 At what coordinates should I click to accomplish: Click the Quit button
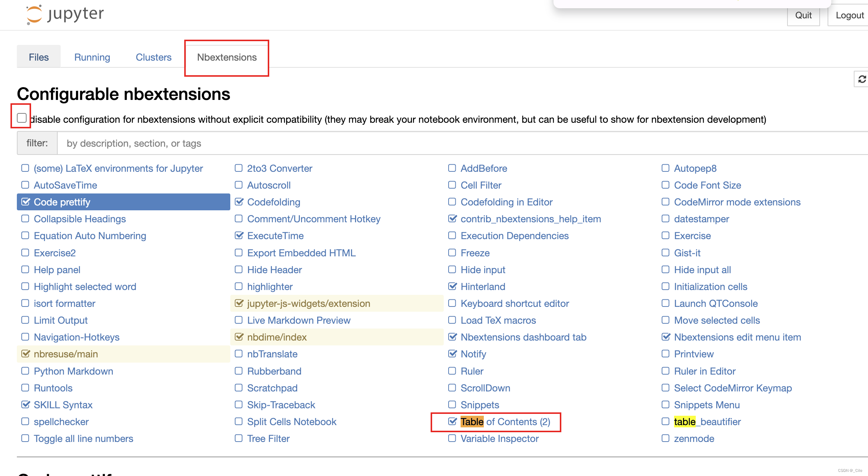[x=804, y=15]
